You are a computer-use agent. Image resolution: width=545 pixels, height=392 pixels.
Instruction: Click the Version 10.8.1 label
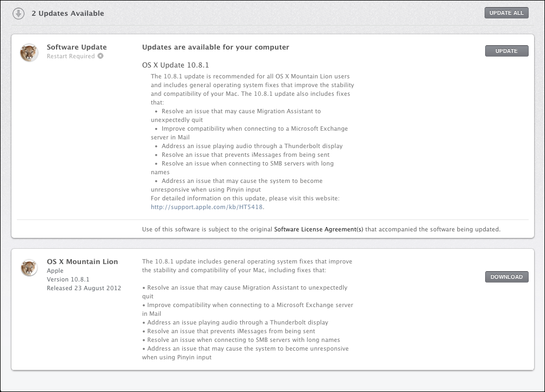tap(68, 279)
